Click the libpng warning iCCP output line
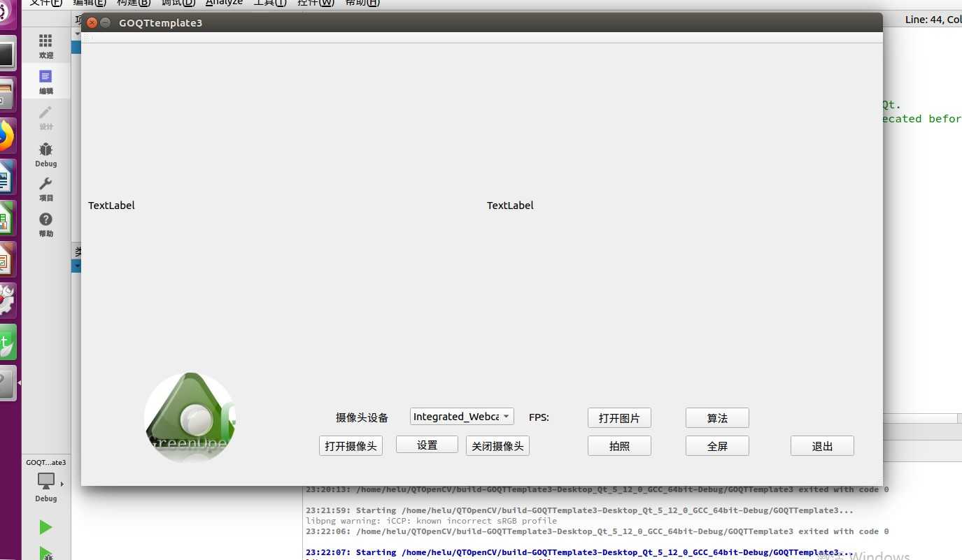Screen dimensions: 962x560 431,521
